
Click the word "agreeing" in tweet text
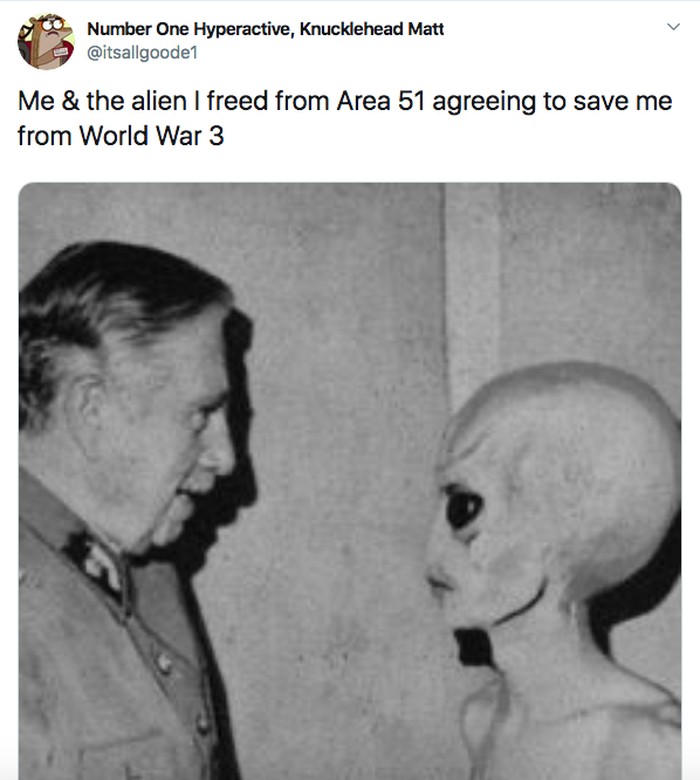click(x=484, y=102)
